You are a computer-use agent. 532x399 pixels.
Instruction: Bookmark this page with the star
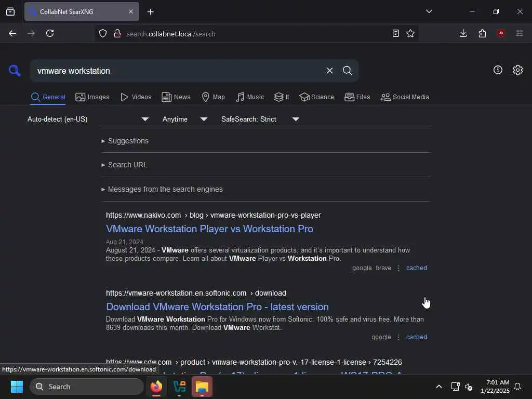pyautogui.click(x=410, y=33)
